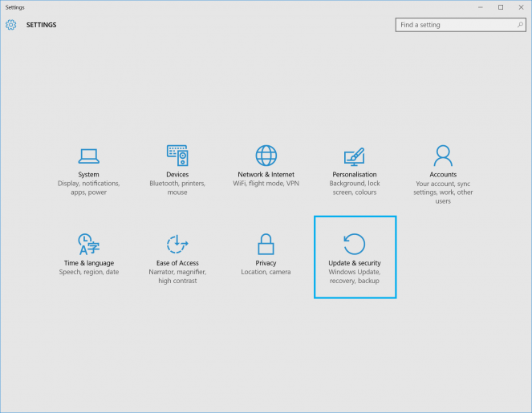Open the Personalisation paintbrush icon
This screenshot has width=532, height=413.
coord(354,156)
